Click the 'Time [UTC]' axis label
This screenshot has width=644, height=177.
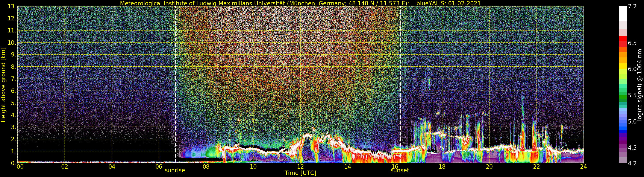point(300,173)
